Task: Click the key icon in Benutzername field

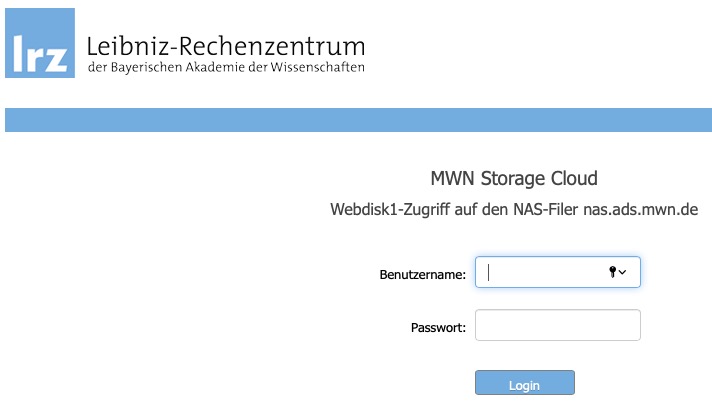Action: [x=612, y=272]
